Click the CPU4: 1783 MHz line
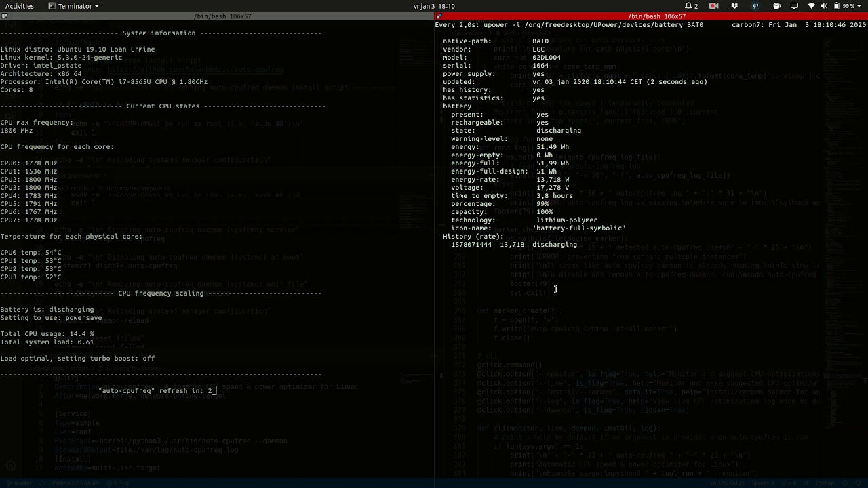The width and height of the screenshot is (868, 488). 28,195
